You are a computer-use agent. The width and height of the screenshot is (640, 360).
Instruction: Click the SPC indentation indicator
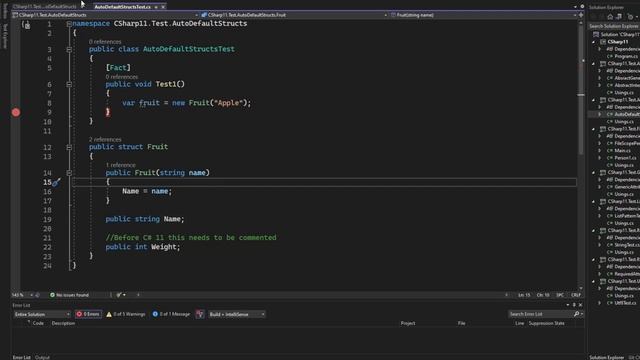point(560,295)
